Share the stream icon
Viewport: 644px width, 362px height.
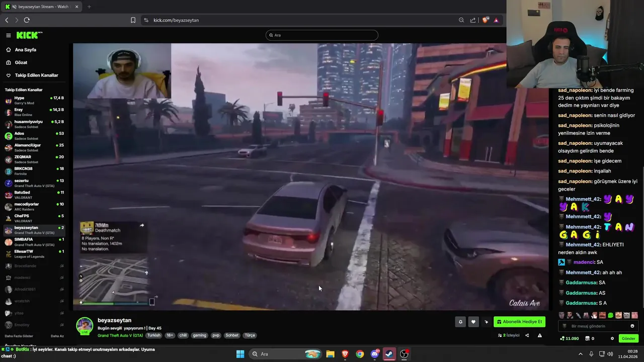coord(527,335)
